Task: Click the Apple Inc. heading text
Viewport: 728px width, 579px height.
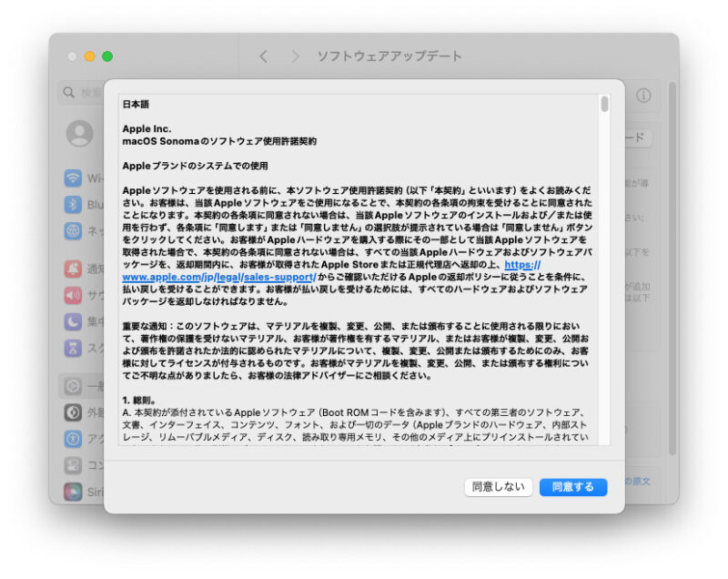Action: pos(147,129)
